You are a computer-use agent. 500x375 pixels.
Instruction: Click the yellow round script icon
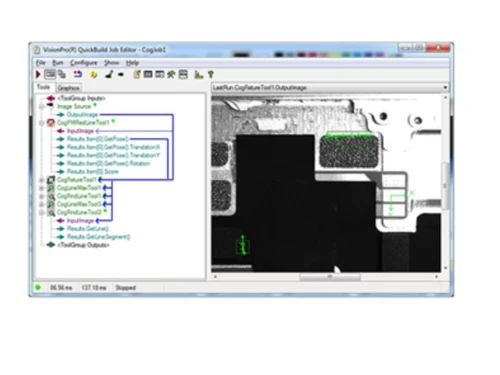coord(94,75)
